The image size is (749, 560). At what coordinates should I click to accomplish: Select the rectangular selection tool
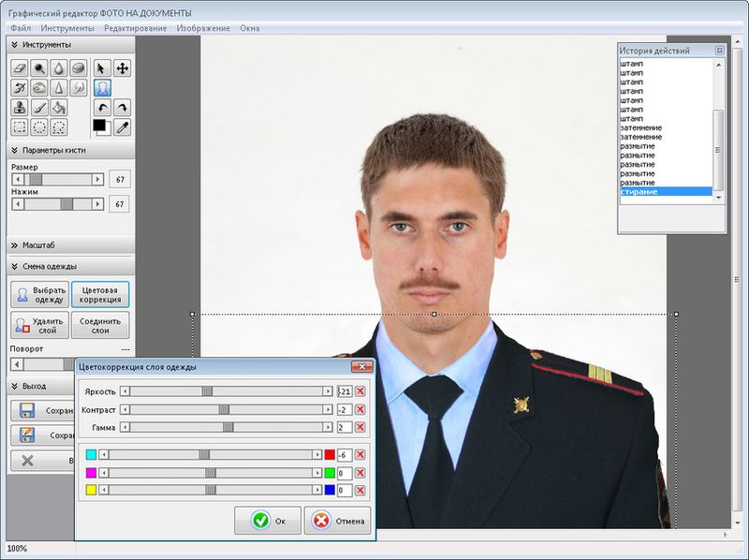tap(20, 125)
